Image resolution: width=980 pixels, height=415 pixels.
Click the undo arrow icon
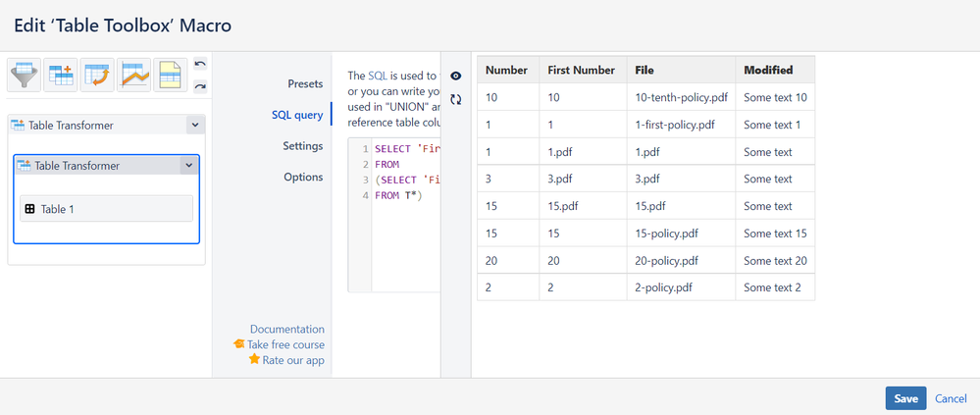tap(200, 65)
